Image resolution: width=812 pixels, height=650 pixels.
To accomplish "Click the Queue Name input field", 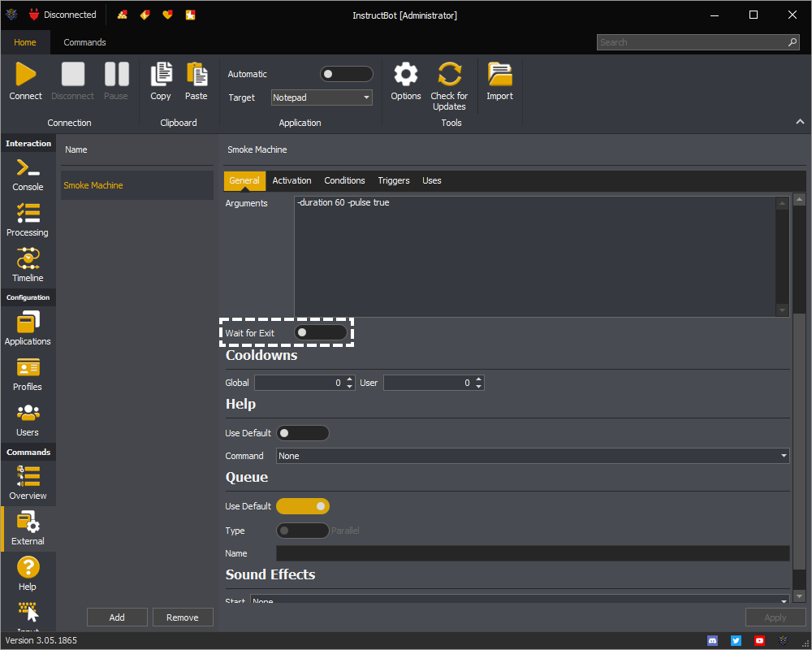I will click(x=533, y=553).
